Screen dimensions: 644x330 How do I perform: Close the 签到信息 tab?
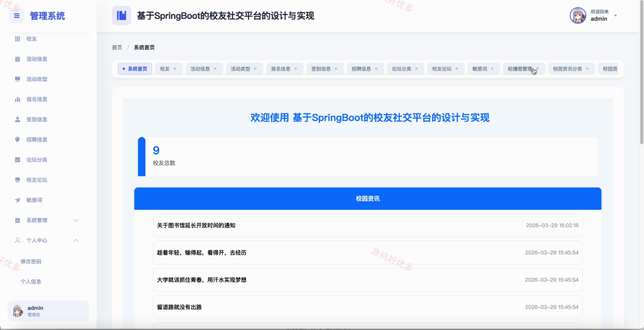tap(336, 69)
